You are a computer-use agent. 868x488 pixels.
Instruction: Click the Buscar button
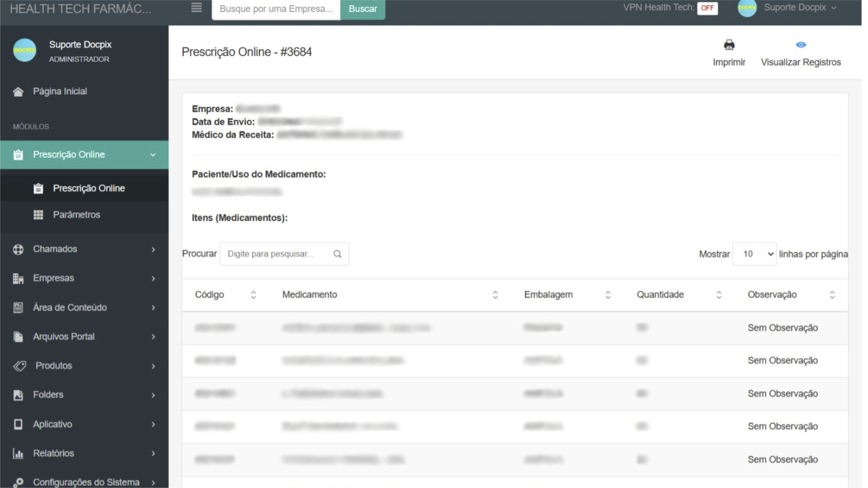click(362, 9)
